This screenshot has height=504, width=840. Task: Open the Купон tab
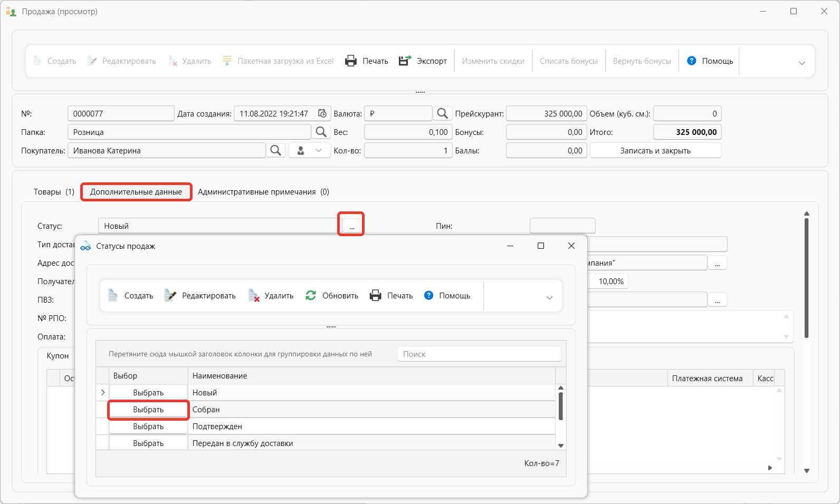point(58,356)
